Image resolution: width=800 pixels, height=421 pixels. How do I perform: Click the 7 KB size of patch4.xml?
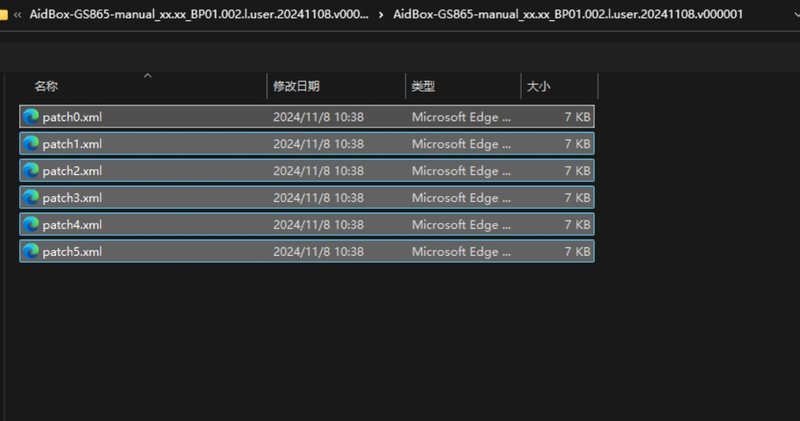click(x=577, y=225)
